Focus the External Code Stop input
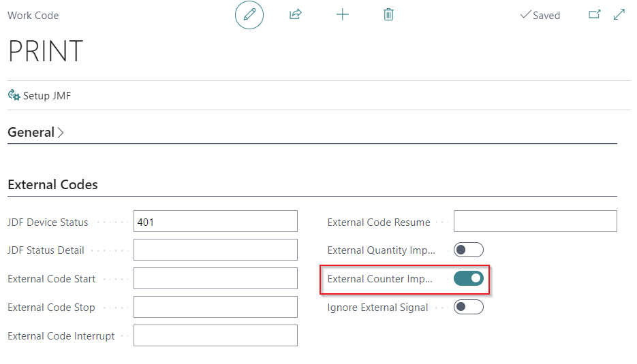 (215, 307)
